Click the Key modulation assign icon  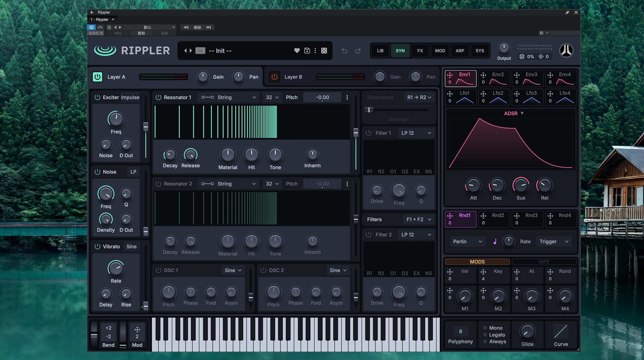[x=483, y=272]
